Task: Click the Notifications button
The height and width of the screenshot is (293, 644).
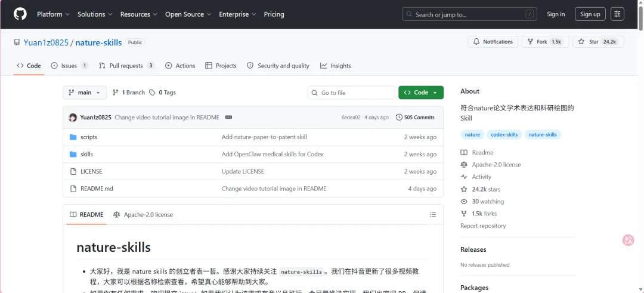Action: pos(493,42)
